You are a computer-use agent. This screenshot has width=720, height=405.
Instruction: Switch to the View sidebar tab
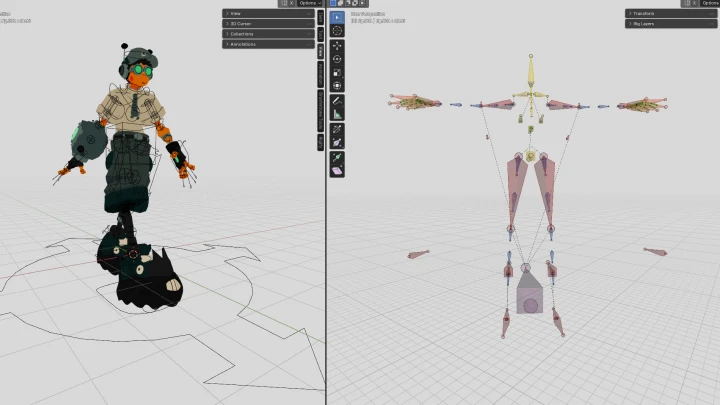pyautogui.click(x=321, y=51)
